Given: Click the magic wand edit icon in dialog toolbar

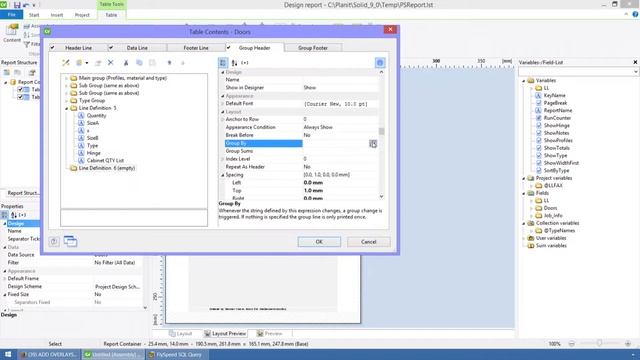Looking at the screenshot, I should pyautogui.click(x=65, y=63).
